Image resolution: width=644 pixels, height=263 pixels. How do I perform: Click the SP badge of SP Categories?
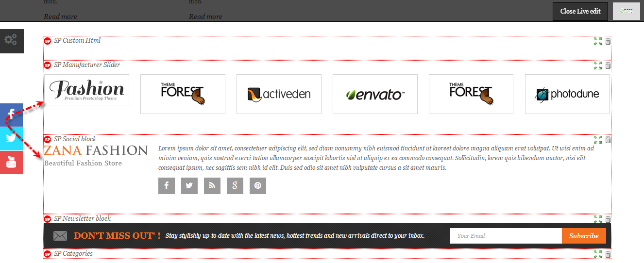click(48, 254)
